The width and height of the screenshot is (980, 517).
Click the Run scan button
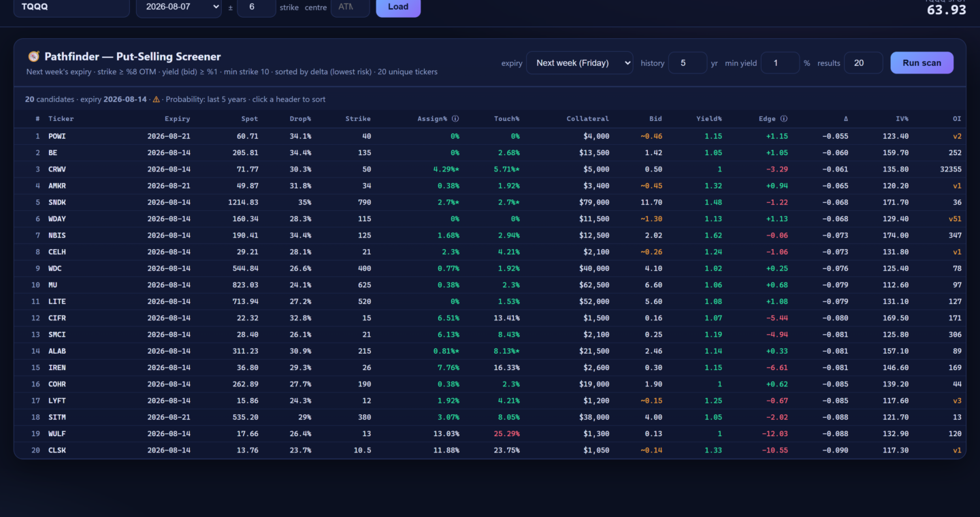click(921, 63)
